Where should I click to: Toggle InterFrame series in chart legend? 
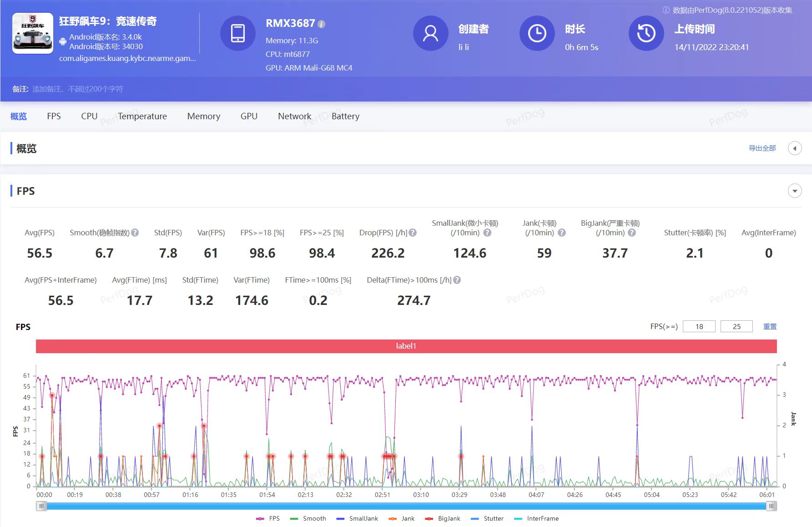click(536, 518)
